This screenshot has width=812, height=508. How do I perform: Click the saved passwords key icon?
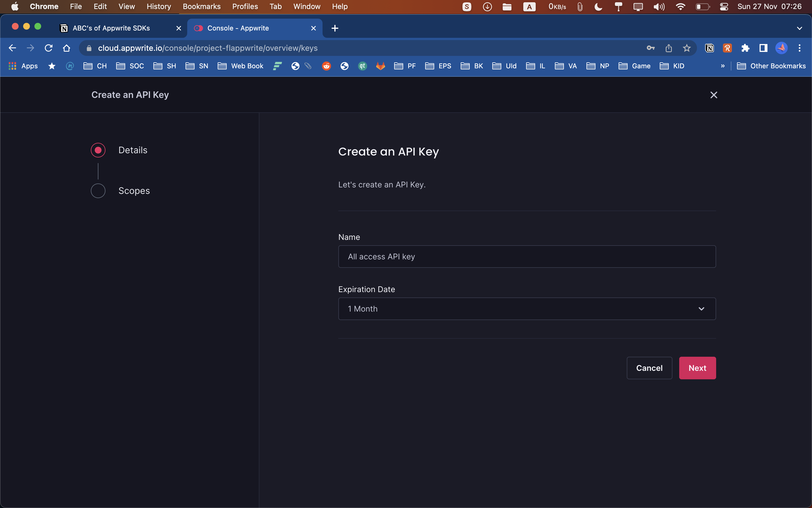pyautogui.click(x=651, y=48)
